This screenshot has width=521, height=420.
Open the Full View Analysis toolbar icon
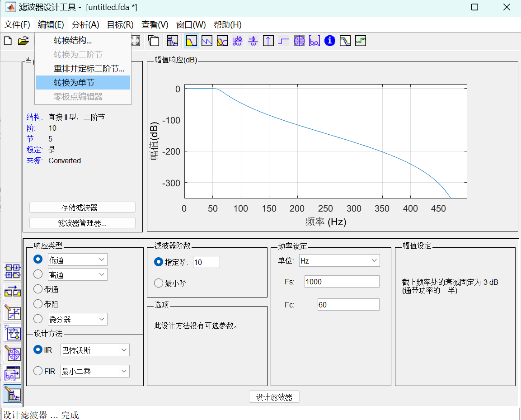(153, 41)
